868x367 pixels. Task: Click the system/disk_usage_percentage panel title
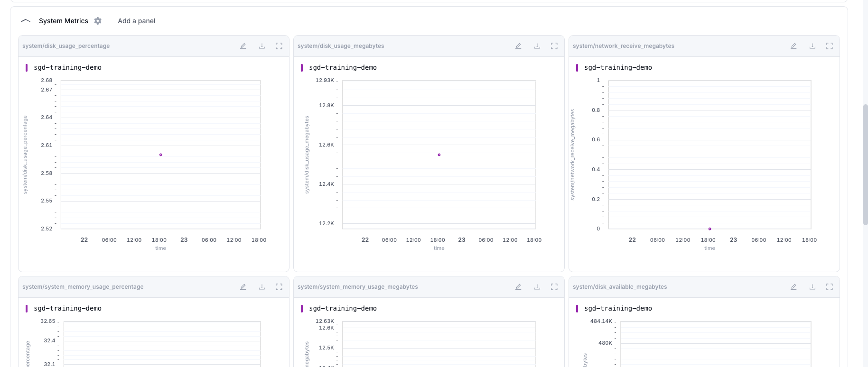point(66,46)
